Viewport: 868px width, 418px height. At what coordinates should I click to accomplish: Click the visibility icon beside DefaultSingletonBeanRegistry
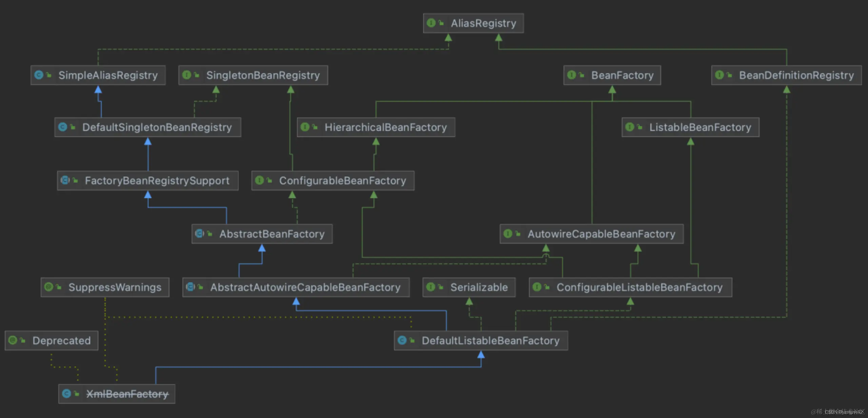73,127
